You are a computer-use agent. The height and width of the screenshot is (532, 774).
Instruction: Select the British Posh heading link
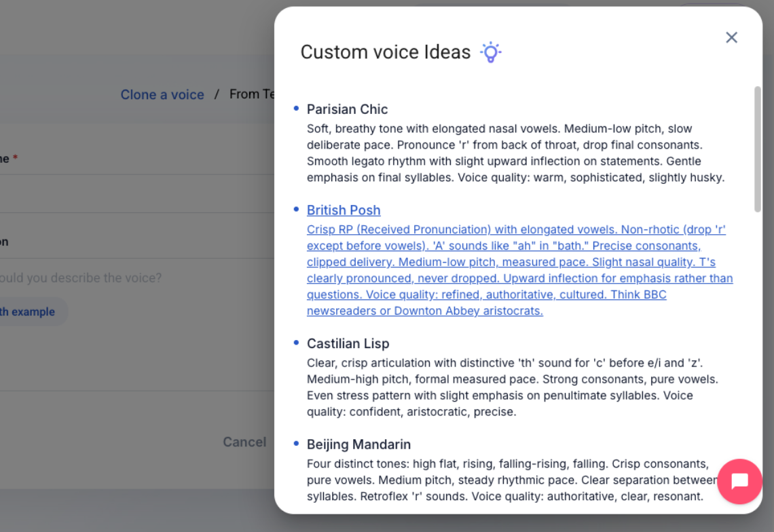[x=344, y=210]
